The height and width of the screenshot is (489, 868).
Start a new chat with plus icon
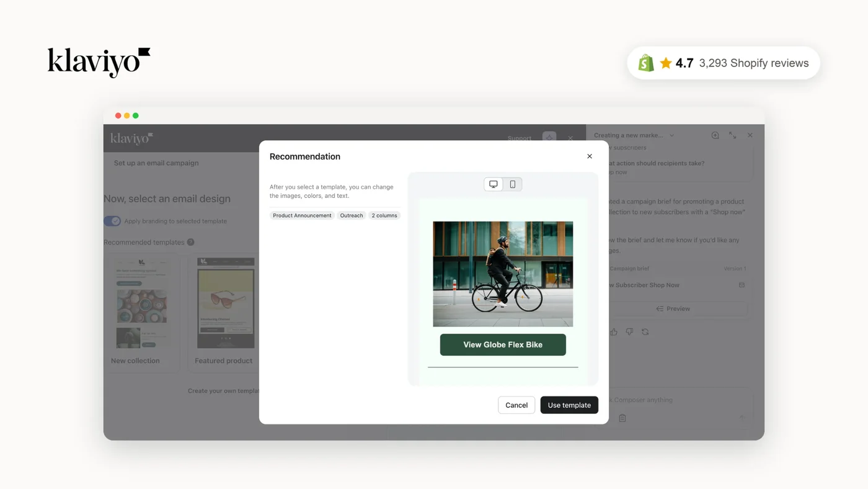(x=715, y=135)
